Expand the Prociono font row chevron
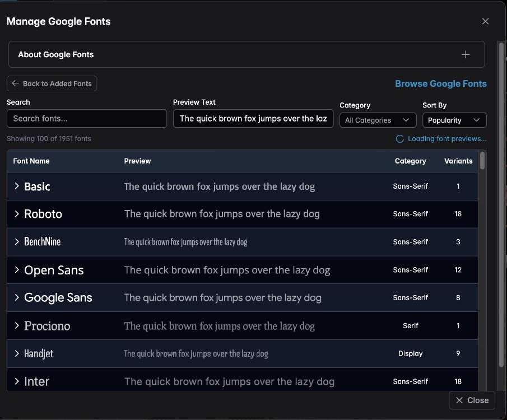The width and height of the screenshot is (507, 420). (x=17, y=325)
